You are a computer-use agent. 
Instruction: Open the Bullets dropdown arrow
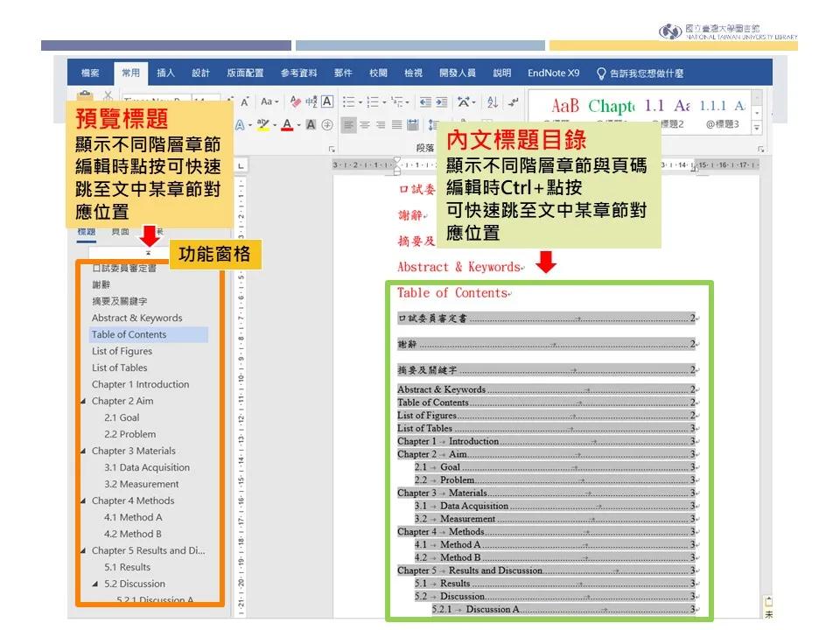click(360, 102)
